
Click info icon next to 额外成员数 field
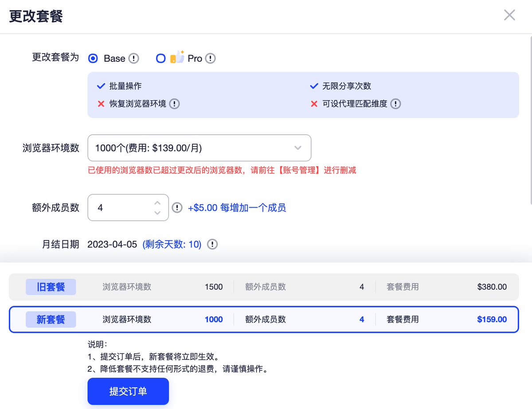tap(177, 208)
